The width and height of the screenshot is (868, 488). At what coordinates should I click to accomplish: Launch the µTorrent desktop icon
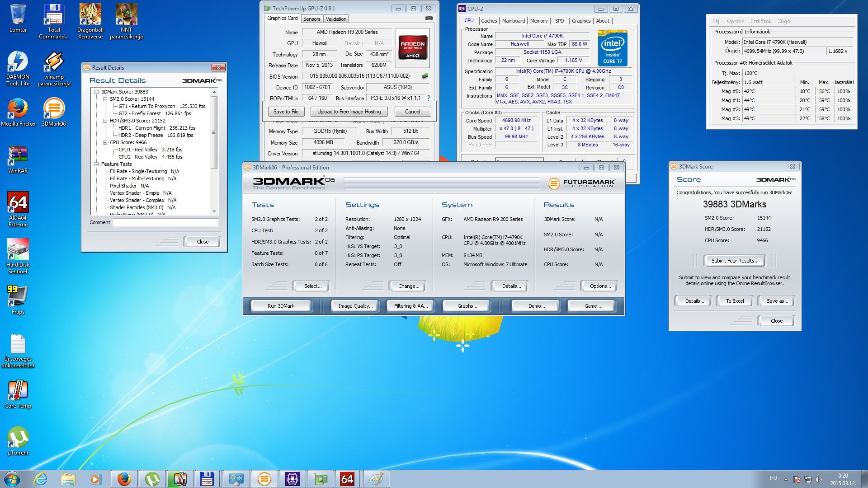point(18,441)
